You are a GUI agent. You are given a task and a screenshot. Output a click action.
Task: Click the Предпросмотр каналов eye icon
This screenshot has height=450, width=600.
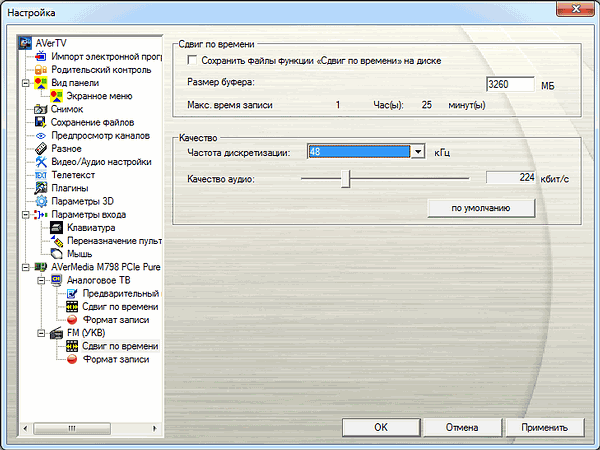(x=41, y=136)
